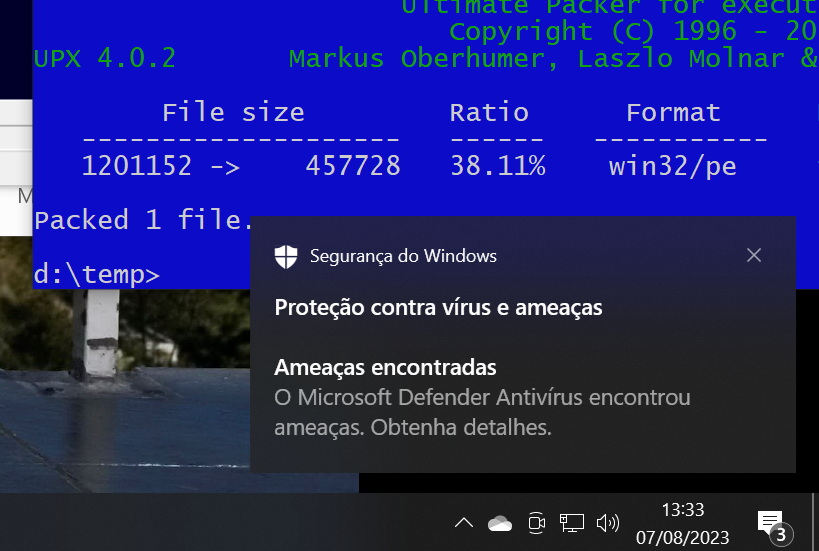Image resolution: width=819 pixels, height=551 pixels.
Task: Click the UPX 4.0.2 version text
Action: pyautogui.click(x=105, y=58)
